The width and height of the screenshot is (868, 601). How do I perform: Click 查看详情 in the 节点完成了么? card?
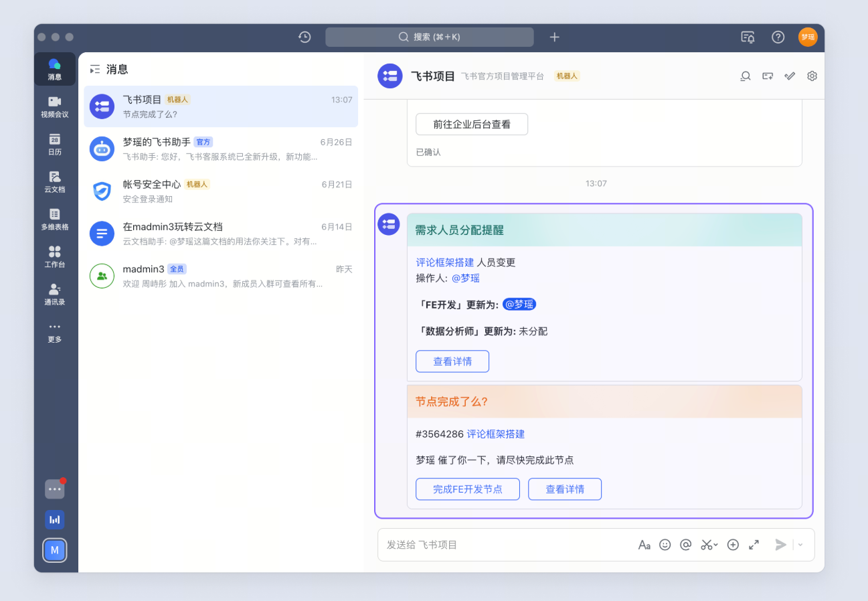click(x=565, y=489)
